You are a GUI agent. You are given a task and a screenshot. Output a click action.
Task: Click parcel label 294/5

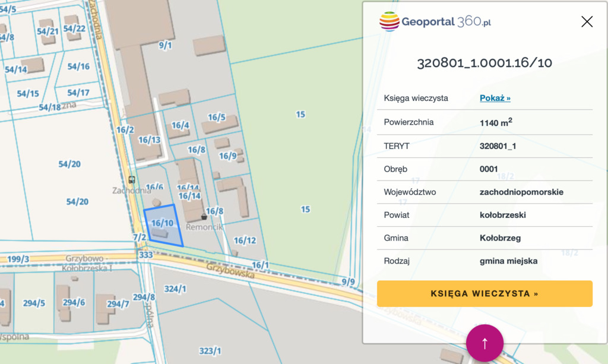(34, 303)
